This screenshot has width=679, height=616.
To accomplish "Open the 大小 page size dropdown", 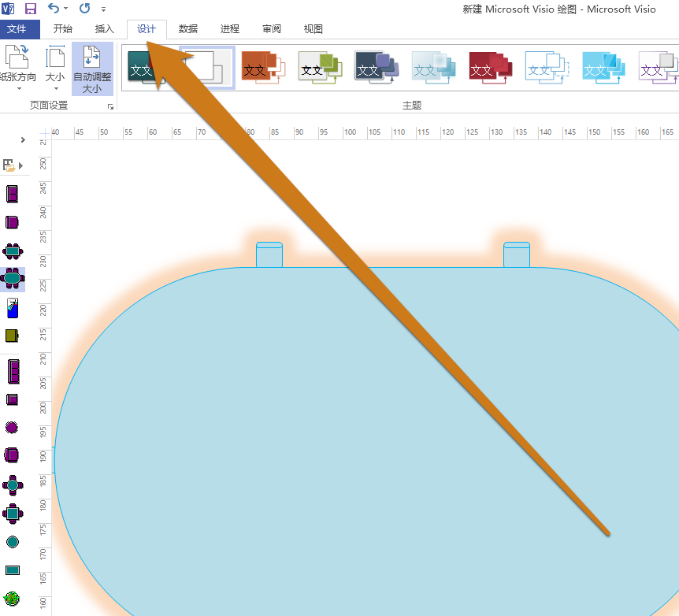I will 55,69.
